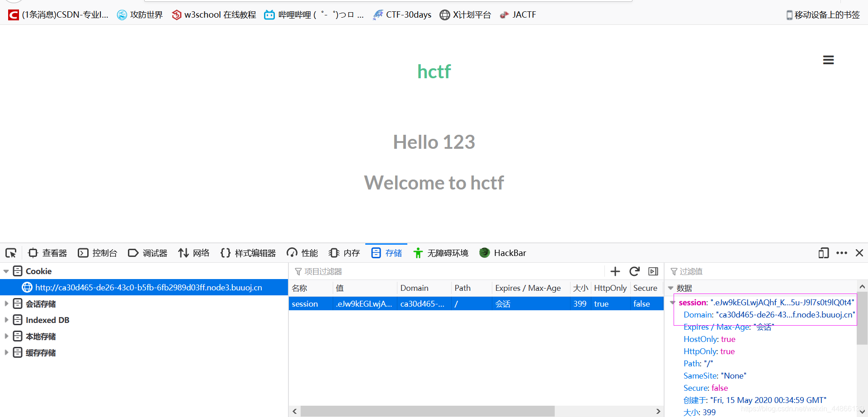Collapse the 数据 section
868x417 pixels.
[671, 288]
